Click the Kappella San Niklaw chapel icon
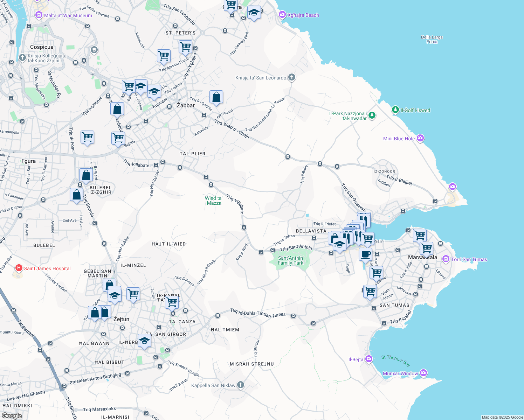The width and height of the screenshot is (524, 420). pyautogui.click(x=240, y=385)
